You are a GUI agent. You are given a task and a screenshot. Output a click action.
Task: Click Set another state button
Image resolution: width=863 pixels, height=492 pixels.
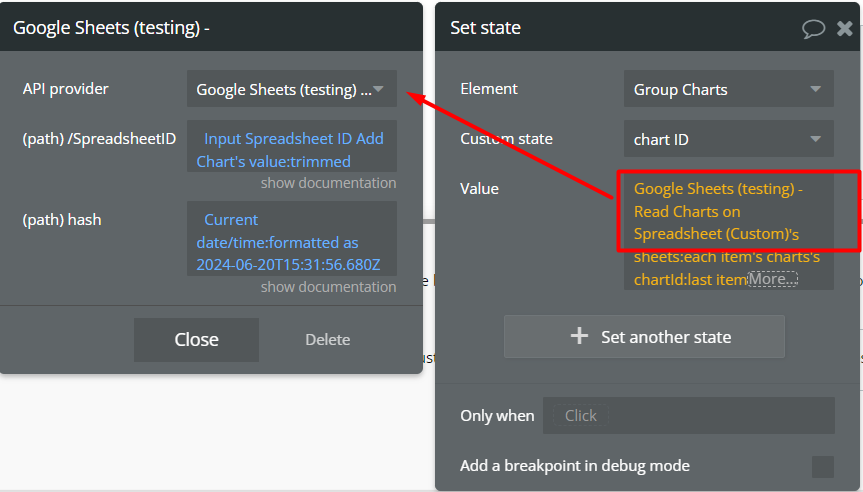coord(644,336)
